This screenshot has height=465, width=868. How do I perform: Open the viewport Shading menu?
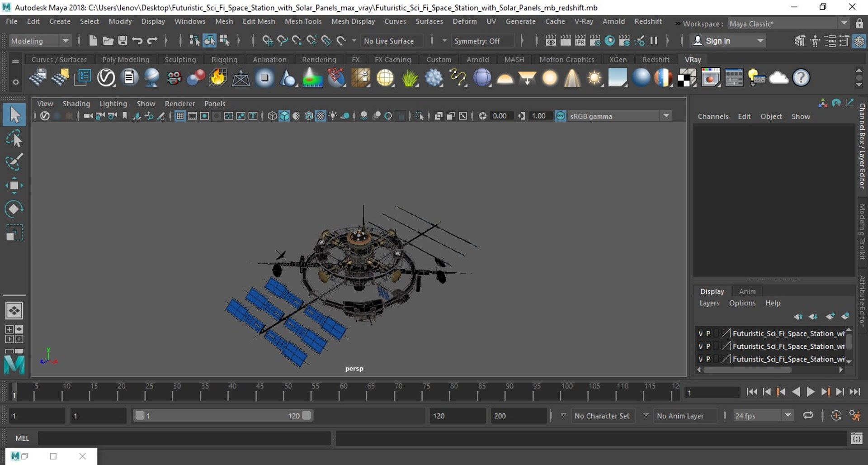click(76, 104)
